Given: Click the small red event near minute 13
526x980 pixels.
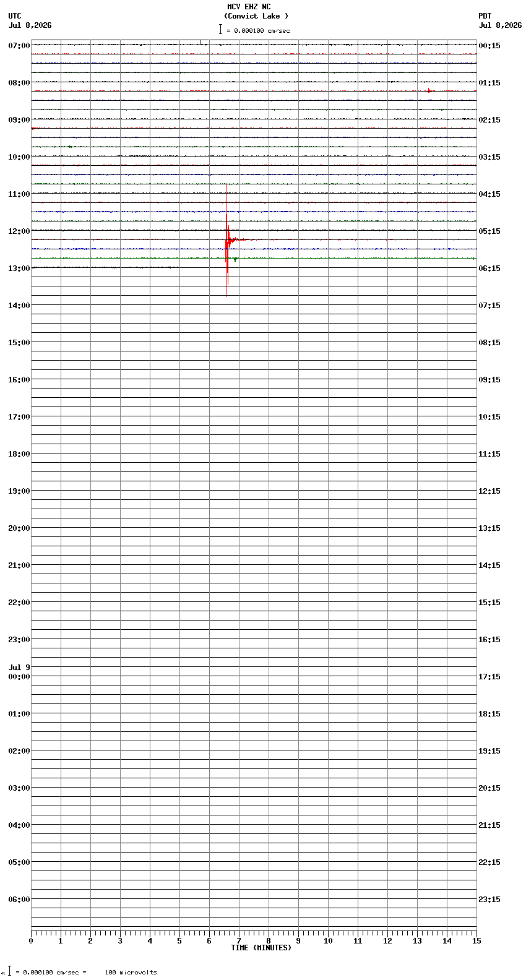Looking at the screenshot, I should [x=429, y=90].
